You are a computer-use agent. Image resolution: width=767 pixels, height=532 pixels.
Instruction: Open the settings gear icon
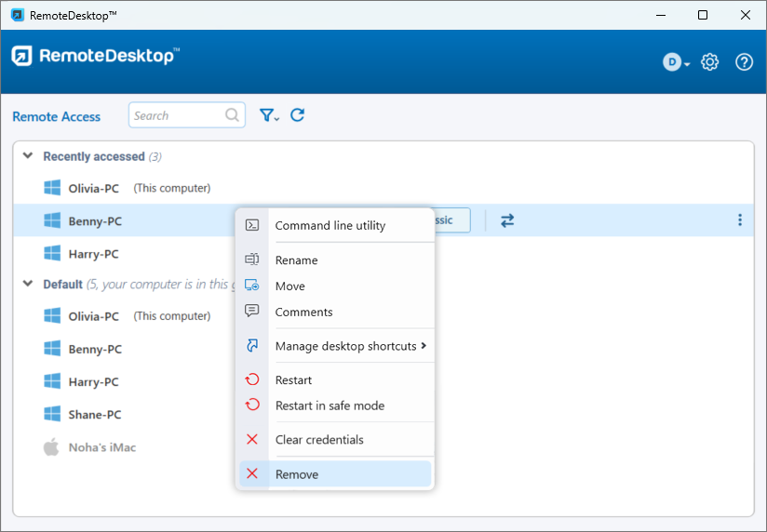coord(710,62)
